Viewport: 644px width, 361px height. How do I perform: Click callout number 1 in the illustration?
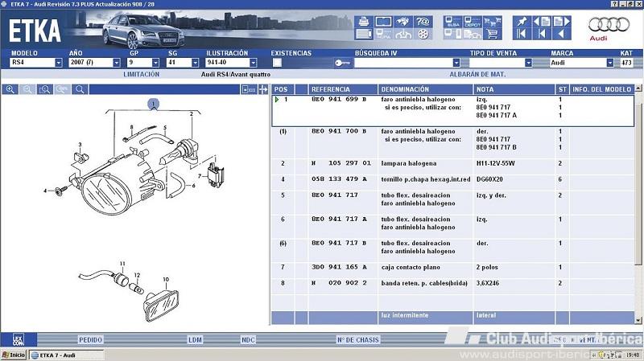(153, 105)
